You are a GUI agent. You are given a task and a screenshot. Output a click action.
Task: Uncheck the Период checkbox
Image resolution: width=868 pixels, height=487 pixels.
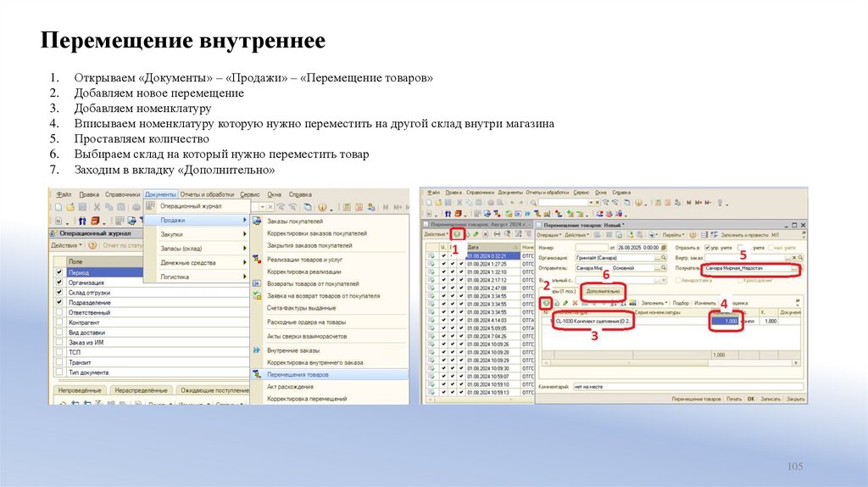pyautogui.click(x=59, y=272)
